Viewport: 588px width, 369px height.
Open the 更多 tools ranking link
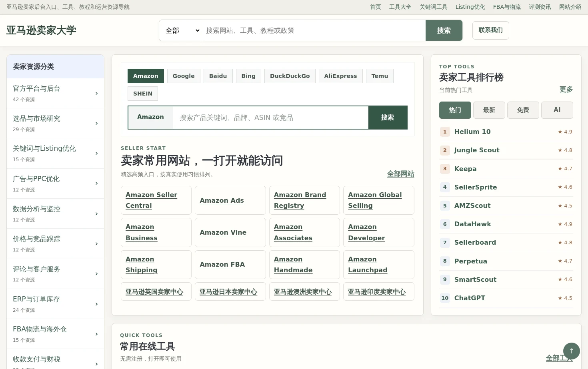pos(566,90)
